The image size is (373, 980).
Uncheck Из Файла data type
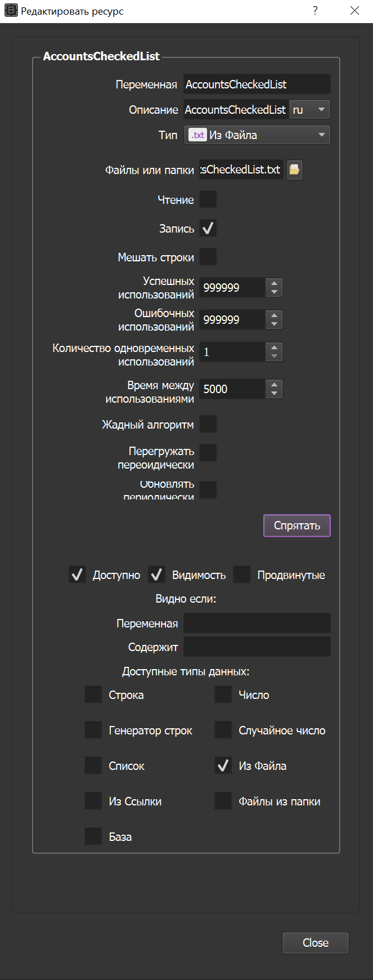point(223,765)
